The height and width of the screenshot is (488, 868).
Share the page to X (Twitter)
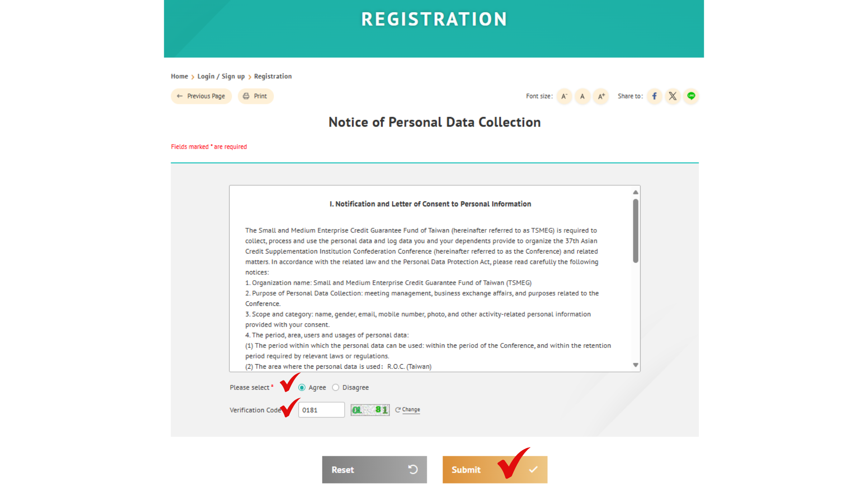(x=673, y=96)
